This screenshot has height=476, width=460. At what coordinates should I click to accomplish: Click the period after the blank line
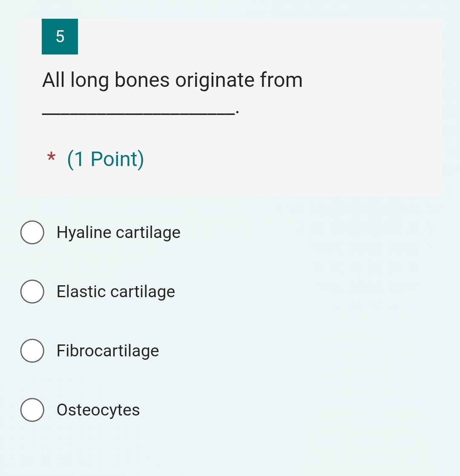click(237, 112)
